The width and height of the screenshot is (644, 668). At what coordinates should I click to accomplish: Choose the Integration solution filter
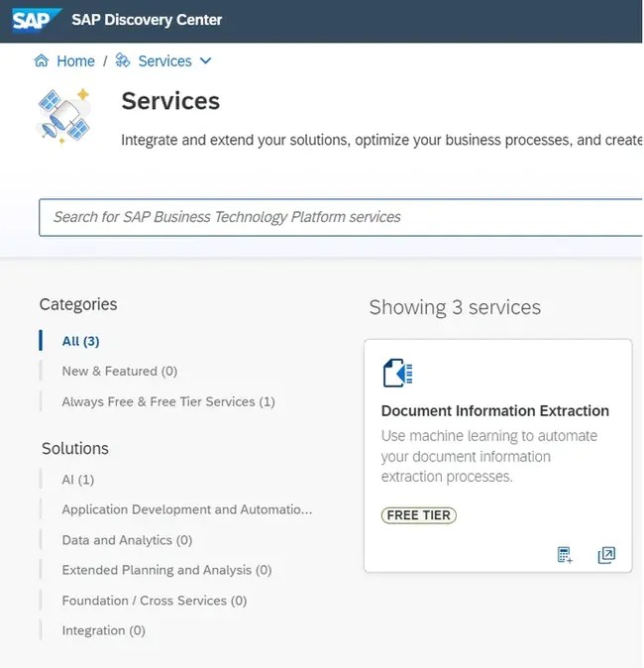(x=103, y=630)
